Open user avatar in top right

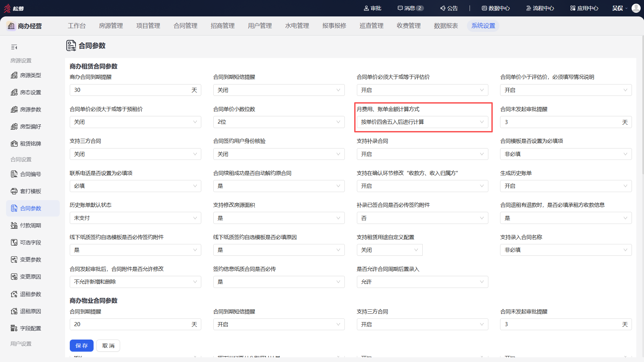point(636,8)
